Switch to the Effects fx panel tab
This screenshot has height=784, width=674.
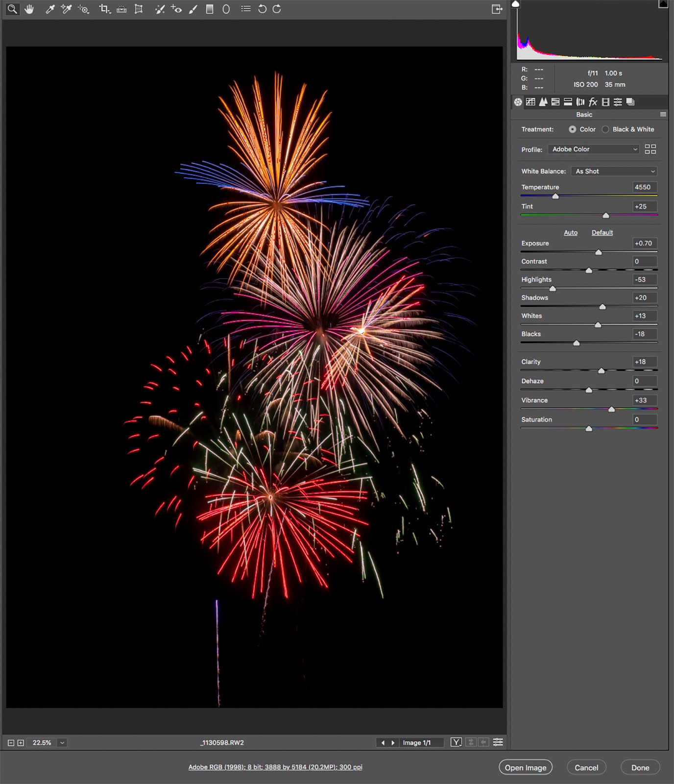click(x=593, y=102)
